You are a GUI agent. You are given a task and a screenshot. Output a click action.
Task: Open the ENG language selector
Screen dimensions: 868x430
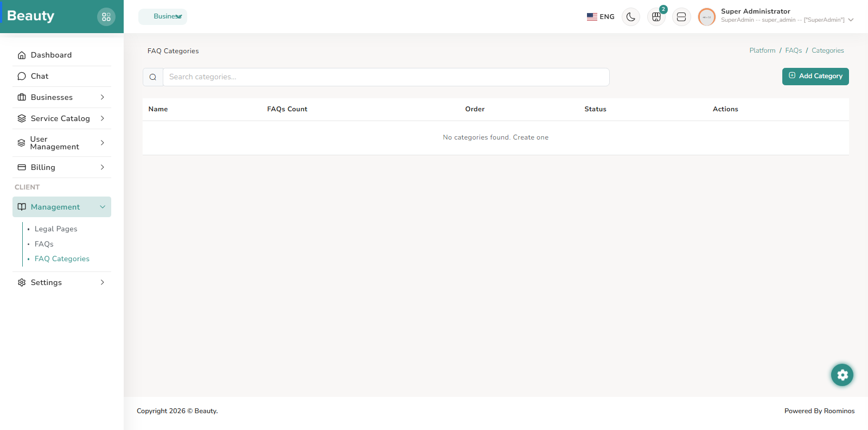(601, 17)
